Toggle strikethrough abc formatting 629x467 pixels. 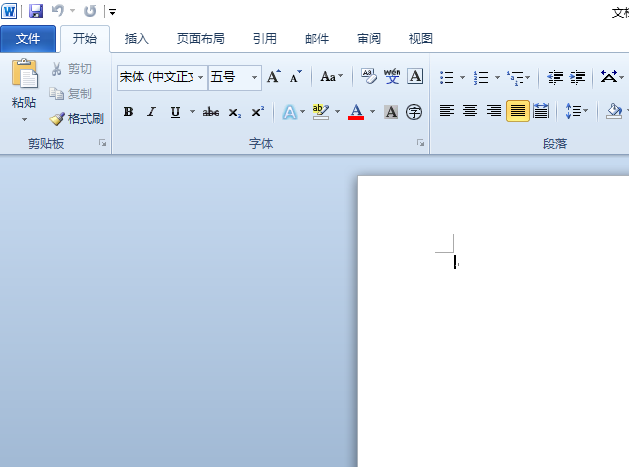click(211, 112)
